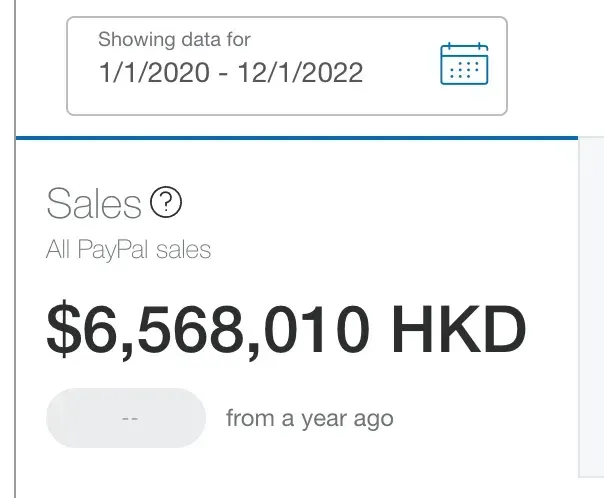This screenshot has width=604, height=498.
Task: Click the Sales heading text
Action: click(94, 203)
